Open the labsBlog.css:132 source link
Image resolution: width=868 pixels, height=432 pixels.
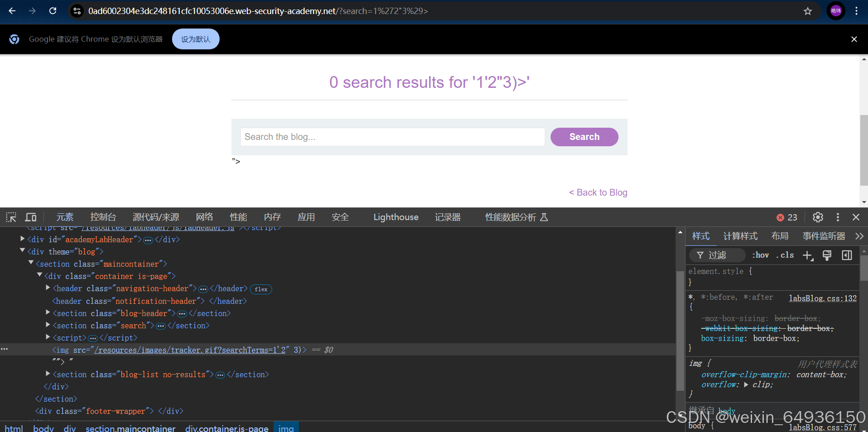point(823,298)
